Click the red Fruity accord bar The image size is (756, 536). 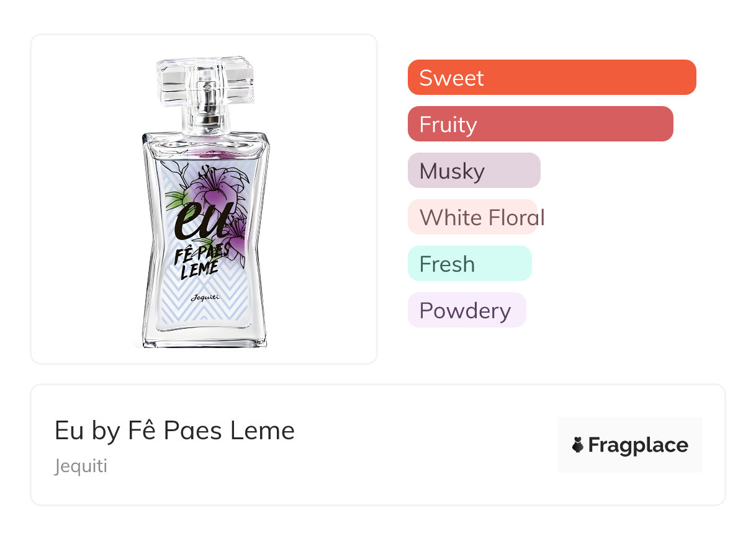[540, 124]
